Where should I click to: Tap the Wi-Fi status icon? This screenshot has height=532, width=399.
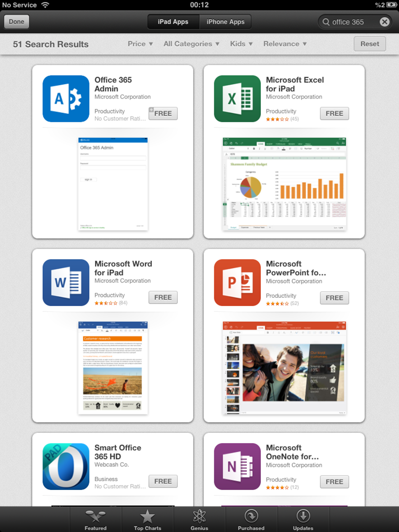45,5
